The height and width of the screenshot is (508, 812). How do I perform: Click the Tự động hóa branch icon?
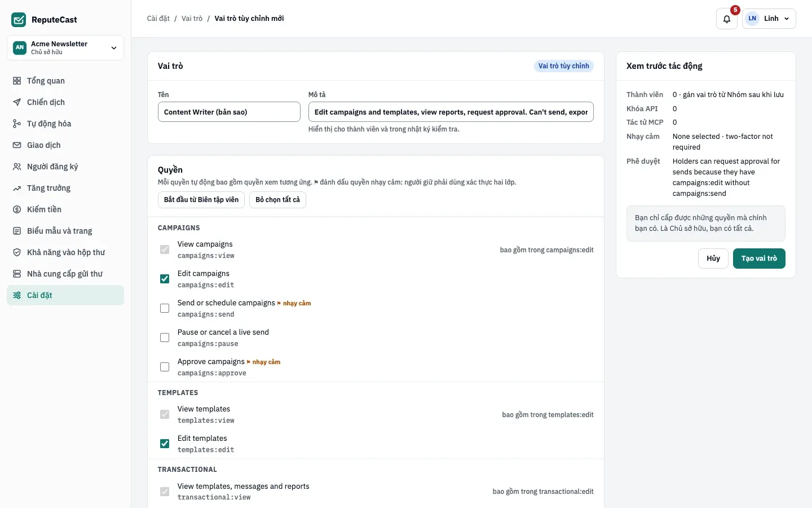click(x=17, y=124)
